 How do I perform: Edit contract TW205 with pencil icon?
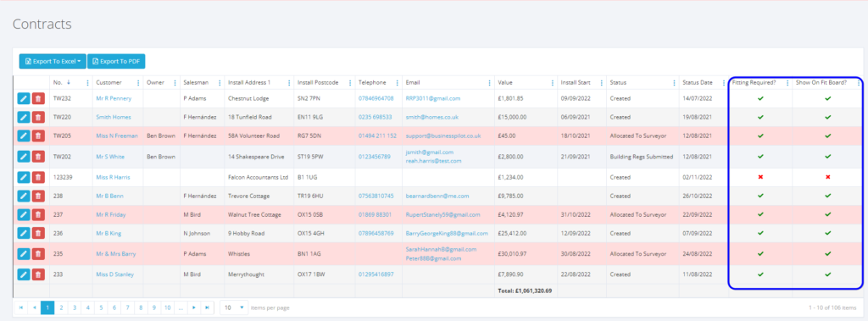[23, 136]
